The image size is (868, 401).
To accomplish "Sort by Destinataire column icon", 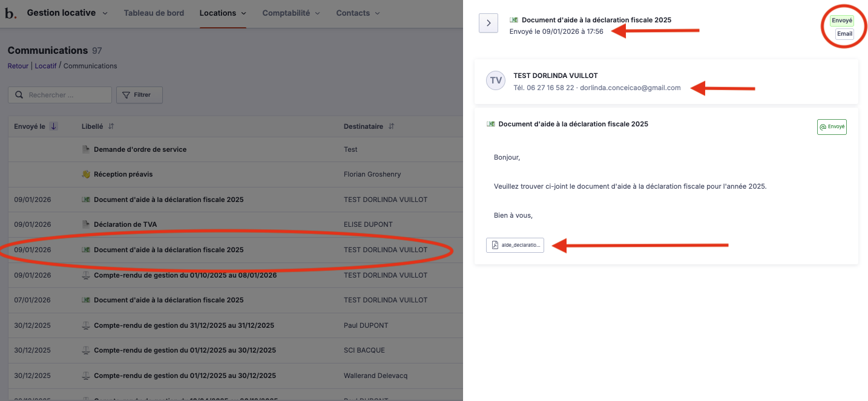I will click(x=391, y=126).
